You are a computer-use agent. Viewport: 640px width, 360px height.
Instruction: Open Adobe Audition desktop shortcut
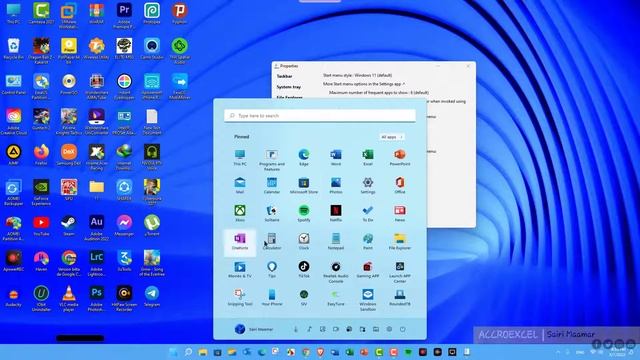tap(96, 228)
